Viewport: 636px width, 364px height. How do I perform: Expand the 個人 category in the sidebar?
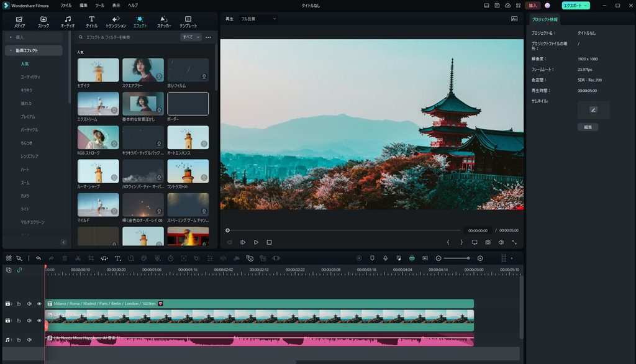[11, 37]
